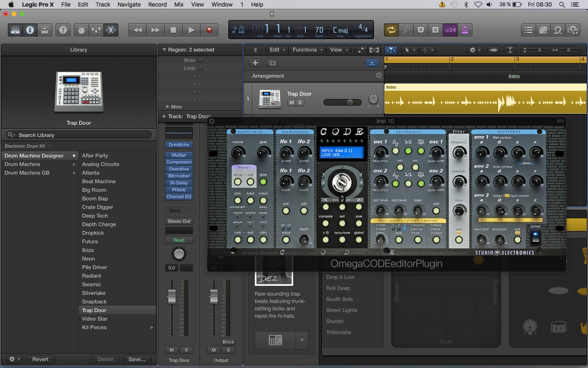Start playback with the Play button
This screenshot has height=368, width=588.
(x=191, y=30)
